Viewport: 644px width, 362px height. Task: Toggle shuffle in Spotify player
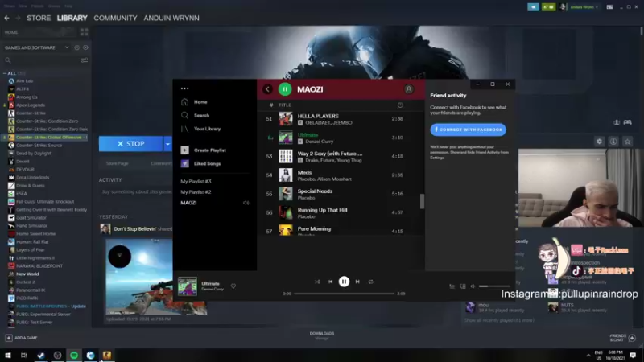click(x=317, y=282)
